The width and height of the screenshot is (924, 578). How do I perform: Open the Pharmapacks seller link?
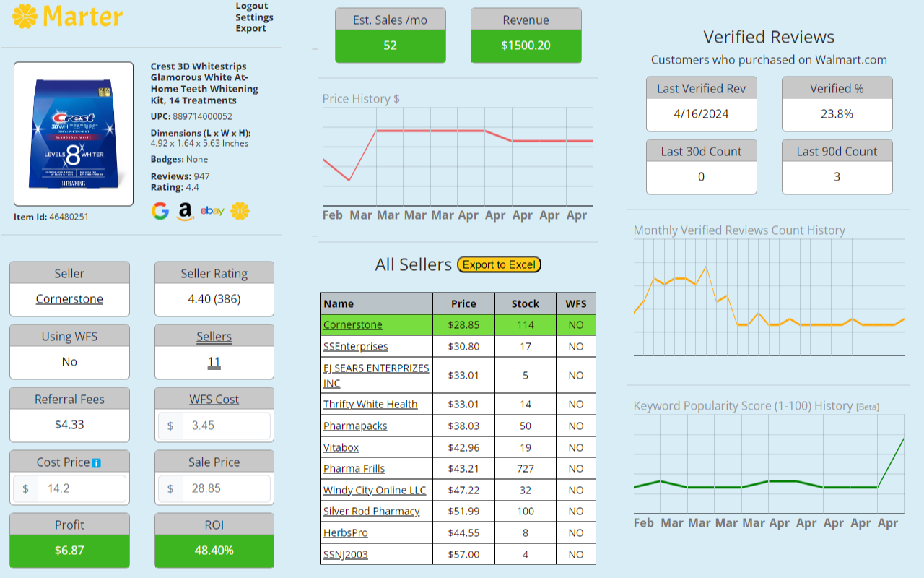click(x=355, y=426)
